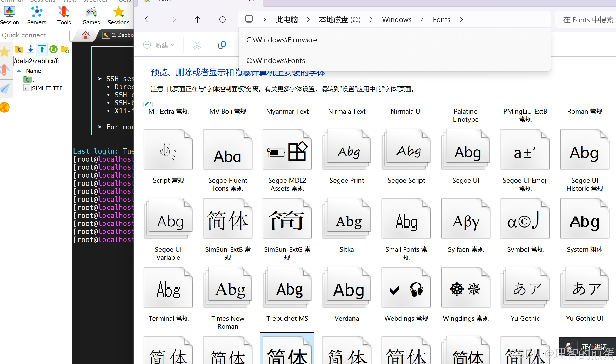Click the Up directory arrow
The image size is (616, 364).
click(197, 19)
